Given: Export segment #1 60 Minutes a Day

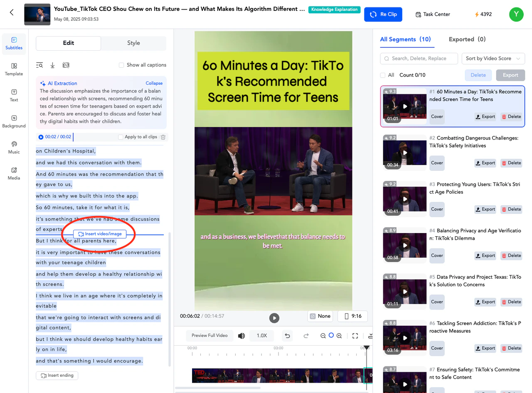Looking at the screenshot, I should [x=485, y=116].
